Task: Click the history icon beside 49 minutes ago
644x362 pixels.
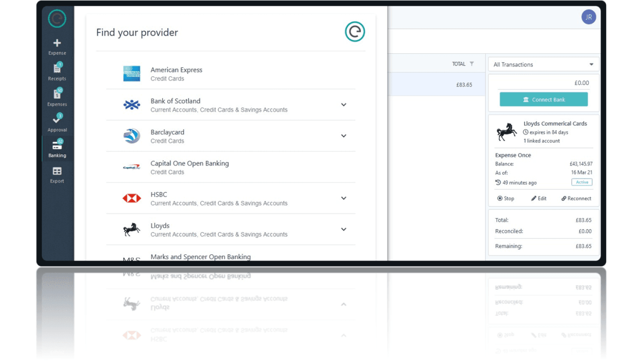Action: [x=498, y=183]
